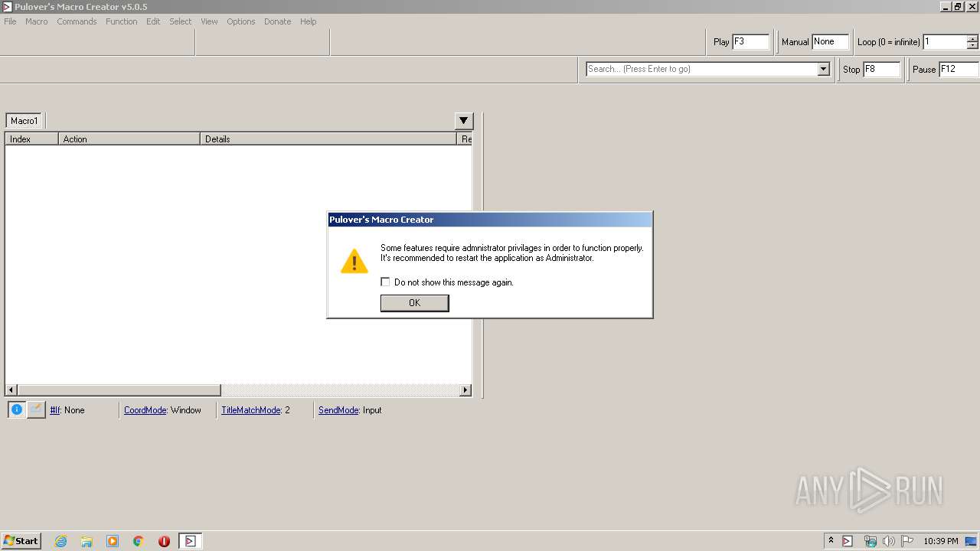Open the Commands menu
980x551 pixels.
[77, 21]
